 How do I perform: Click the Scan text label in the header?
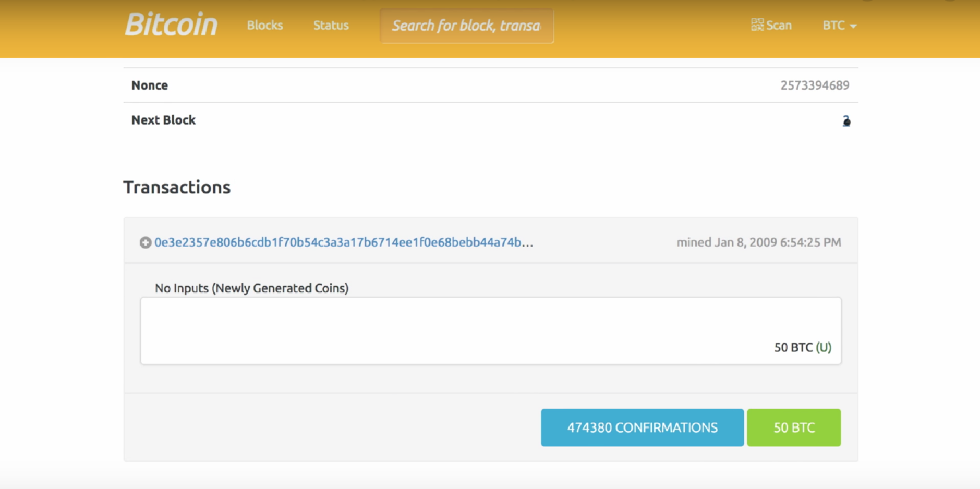click(779, 25)
